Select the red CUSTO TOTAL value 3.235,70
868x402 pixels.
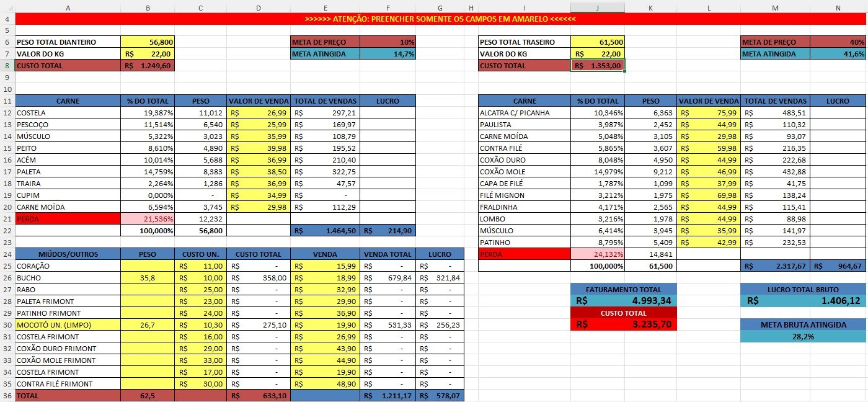click(x=623, y=324)
